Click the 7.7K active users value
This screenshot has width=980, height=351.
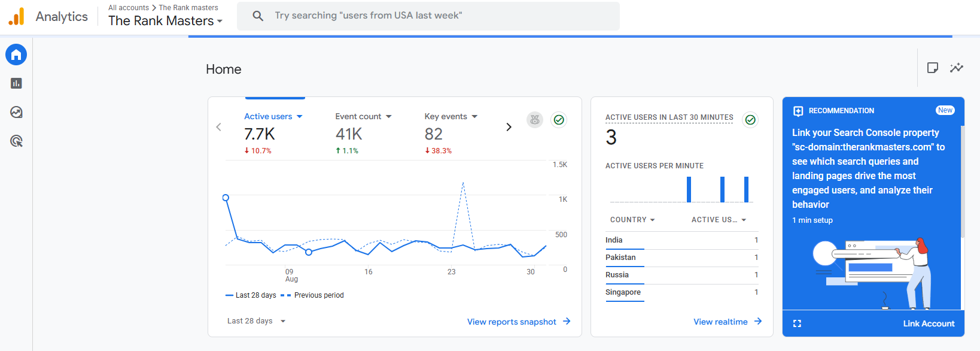260,134
